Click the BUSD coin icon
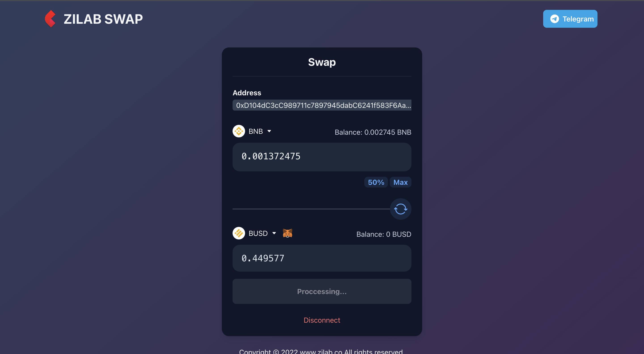This screenshot has width=644, height=354. [239, 233]
